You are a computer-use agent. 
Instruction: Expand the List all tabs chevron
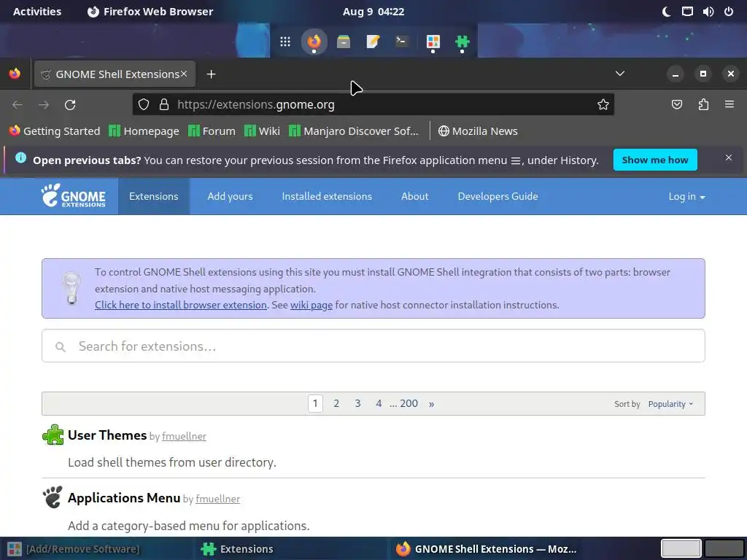[x=620, y=74]
